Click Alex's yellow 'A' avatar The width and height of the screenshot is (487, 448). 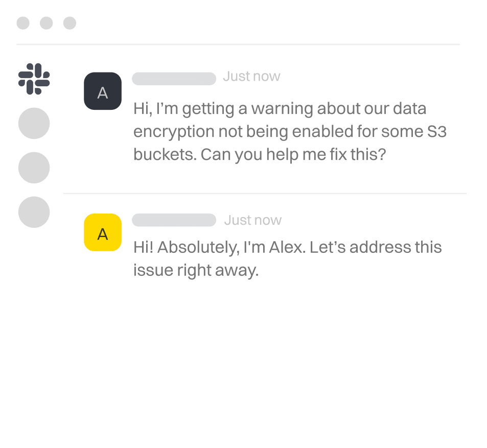103,233
